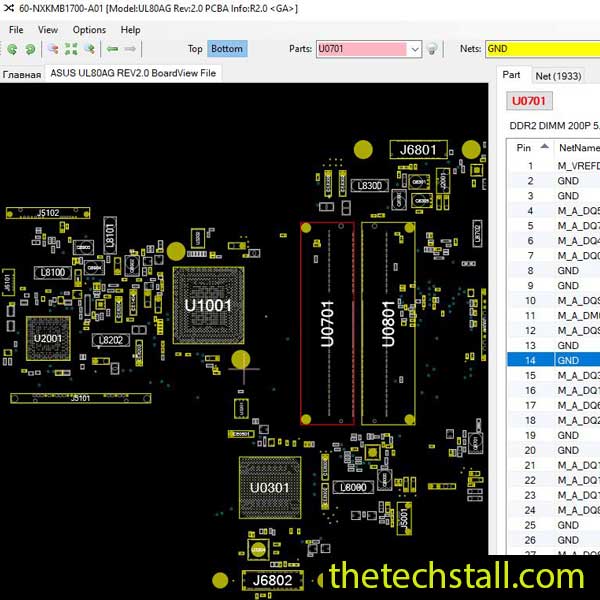Select pin 26 GND row
The width and height of the screenshot is (600, 600).
pyautogui.click(x=554, y=540)
